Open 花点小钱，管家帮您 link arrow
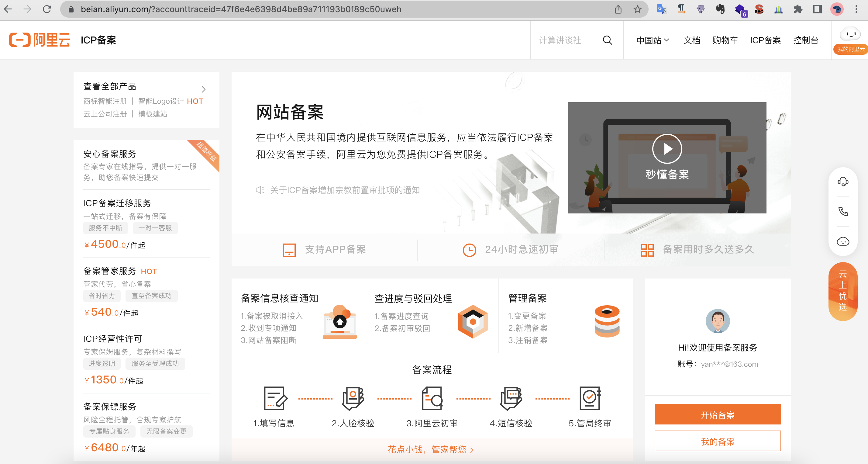This screenshot has width=868, height=464. [x=472, y=450]
